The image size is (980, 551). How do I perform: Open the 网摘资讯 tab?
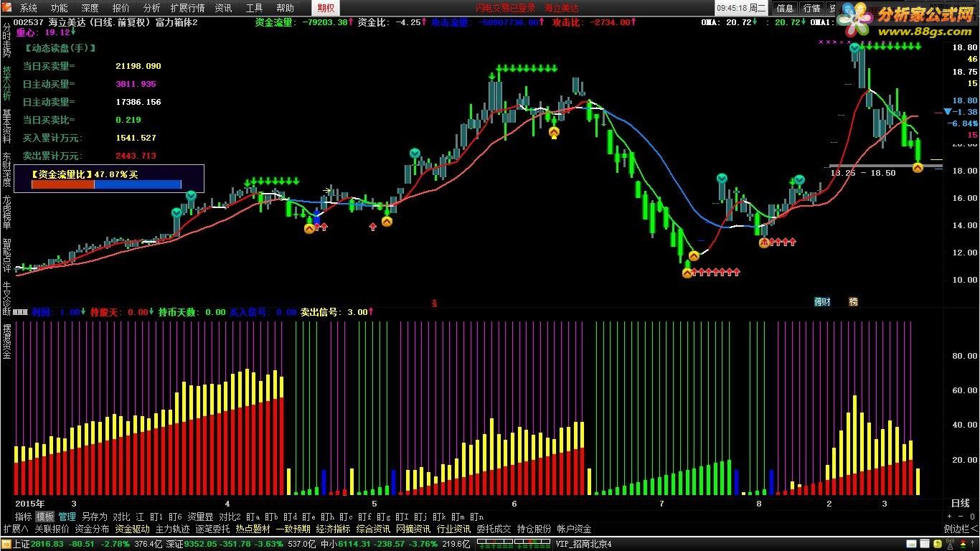click(x=414, y=529)
